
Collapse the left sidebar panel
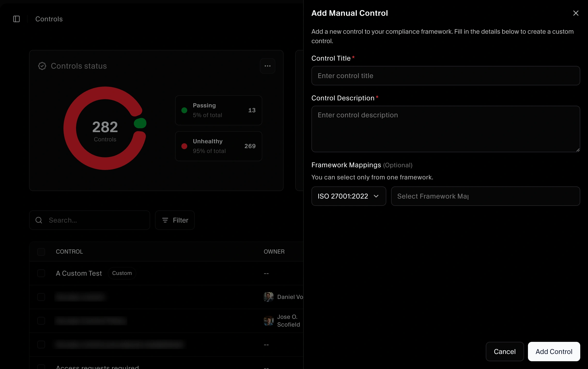click(x=16, y=19)
